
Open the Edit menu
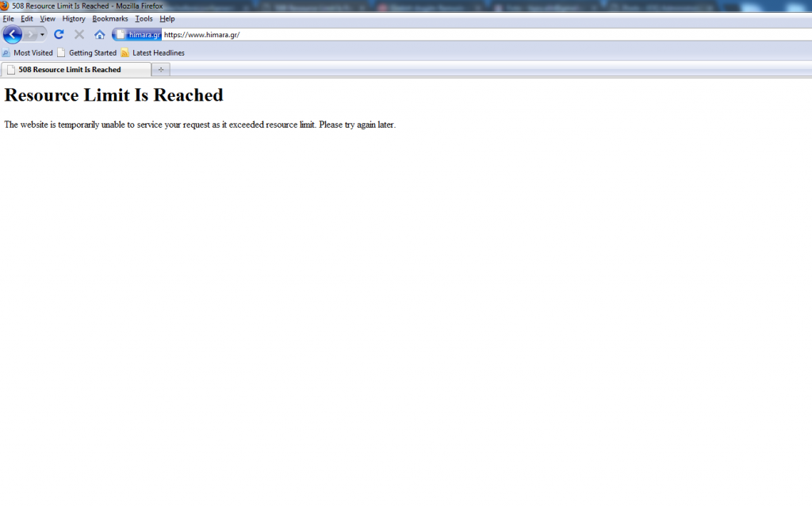click(27, 18)
